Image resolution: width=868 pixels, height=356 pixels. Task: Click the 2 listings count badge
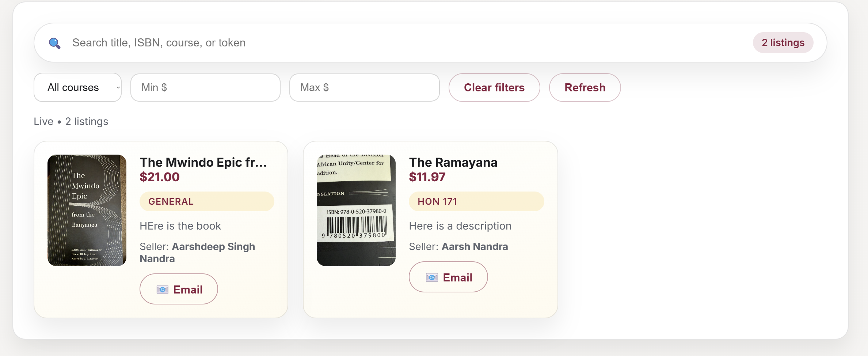[x=783, y=43]
